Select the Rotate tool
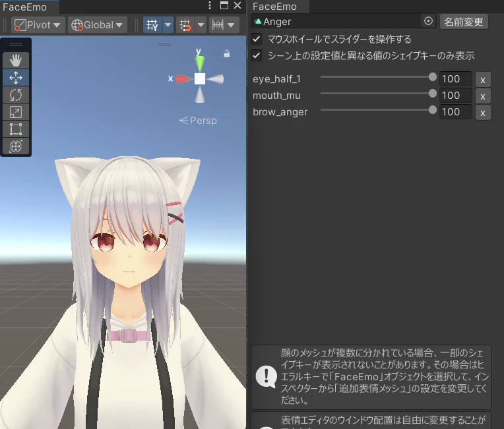The width and height of the screenshot is (504, 429). click(16, 95)
